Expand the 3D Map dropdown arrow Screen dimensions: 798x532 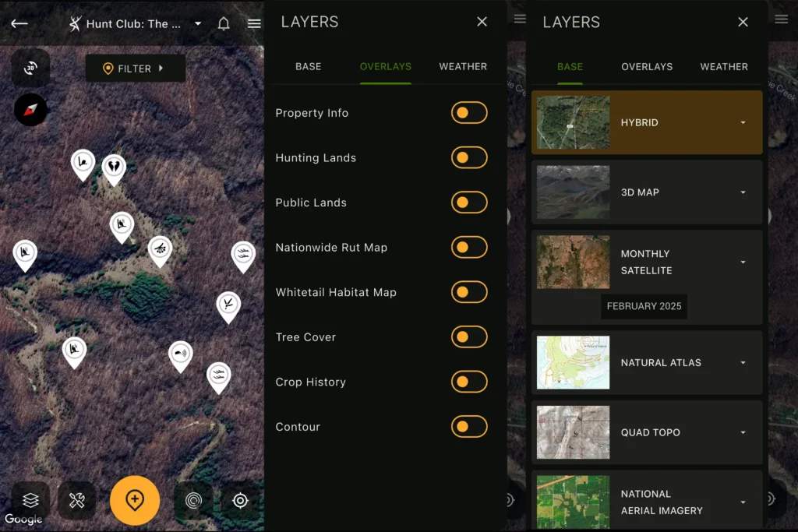pyautogui.click(x=743, y=192)
